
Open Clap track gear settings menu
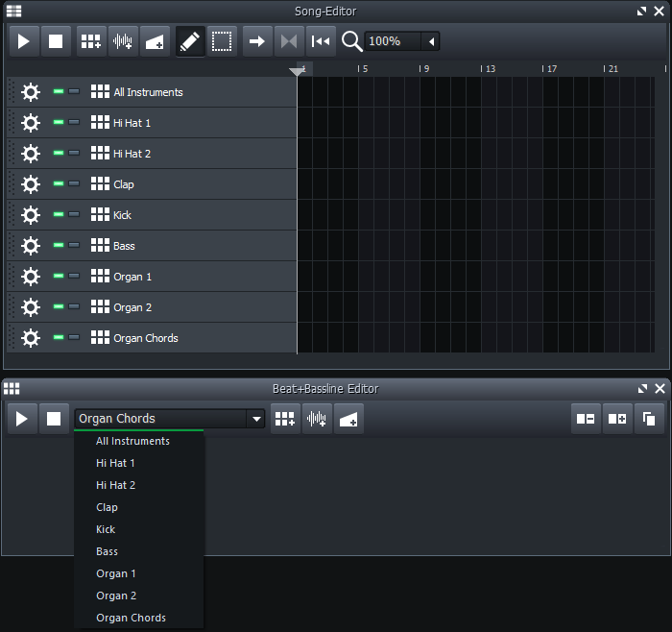coord(31,184)
